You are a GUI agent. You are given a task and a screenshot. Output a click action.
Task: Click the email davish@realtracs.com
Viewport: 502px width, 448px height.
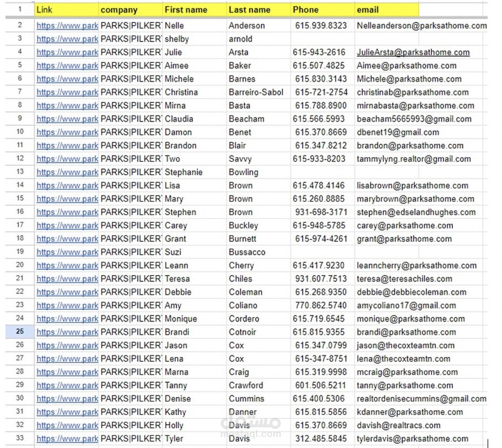tap(399, 425)
